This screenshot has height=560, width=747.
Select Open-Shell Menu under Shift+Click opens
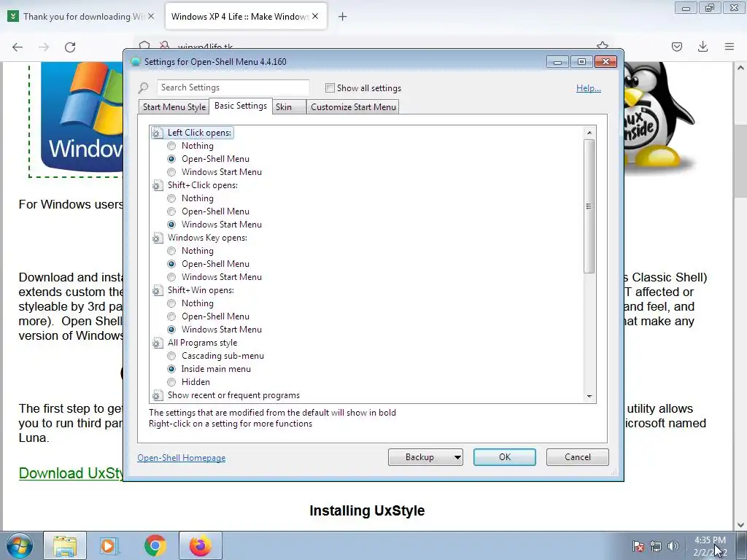pos(171,211)
